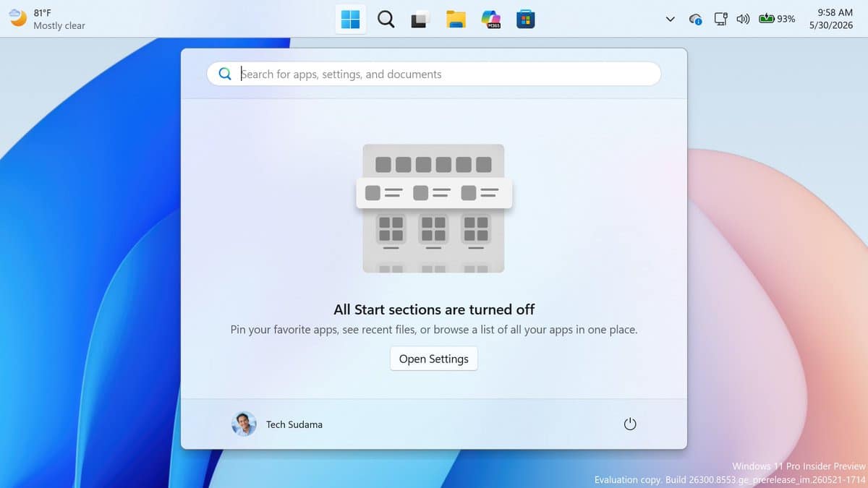This screenshot has height=488, width=868.
Task: Click the Open Settings button
Action: click(x=434, y=359)
